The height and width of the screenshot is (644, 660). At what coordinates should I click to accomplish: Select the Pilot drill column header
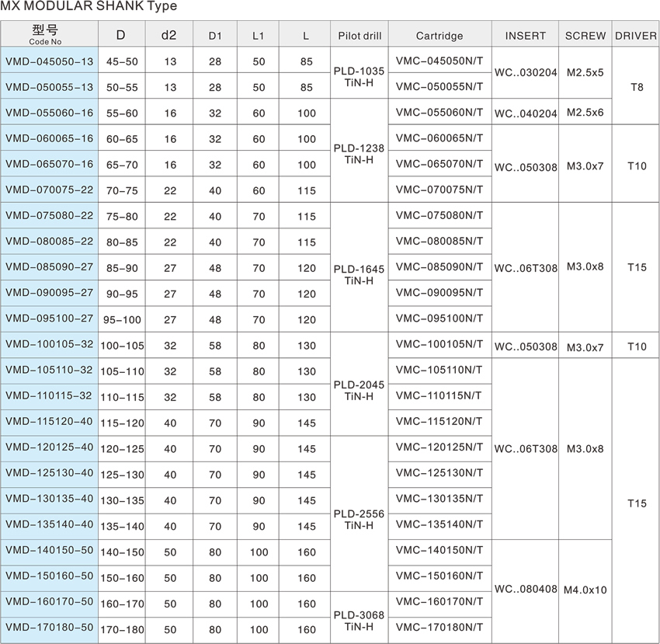(358, 36)
